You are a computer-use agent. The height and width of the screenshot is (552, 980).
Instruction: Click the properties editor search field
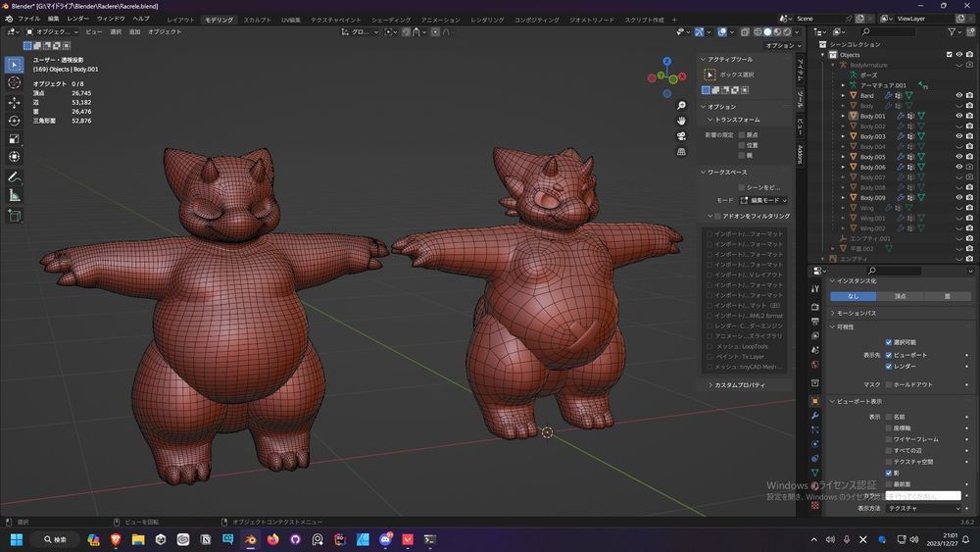[x=894, y=271]
